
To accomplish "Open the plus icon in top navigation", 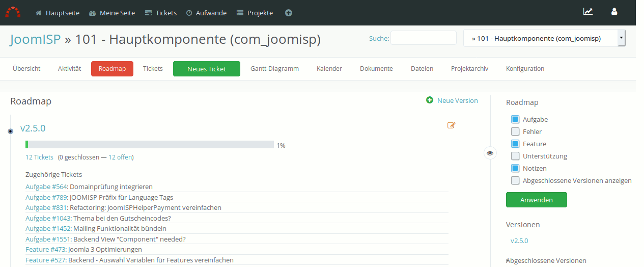I will (x=289, y=13).
